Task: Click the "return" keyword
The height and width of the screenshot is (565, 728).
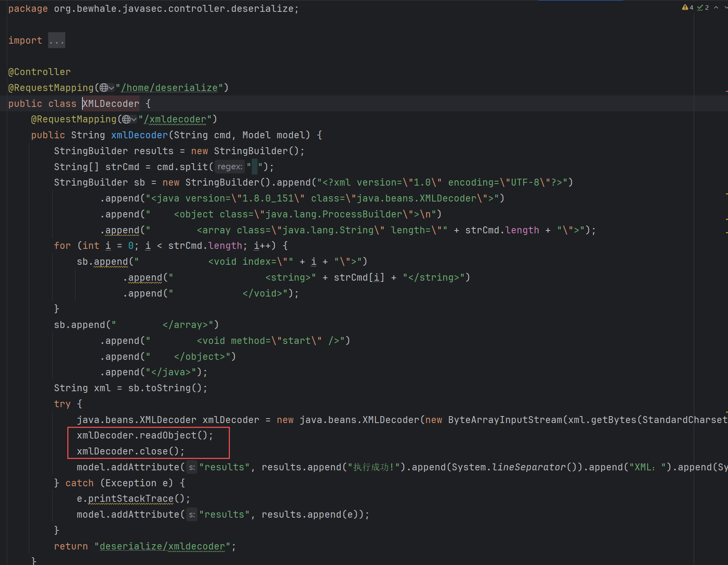Action: (71, 546)
